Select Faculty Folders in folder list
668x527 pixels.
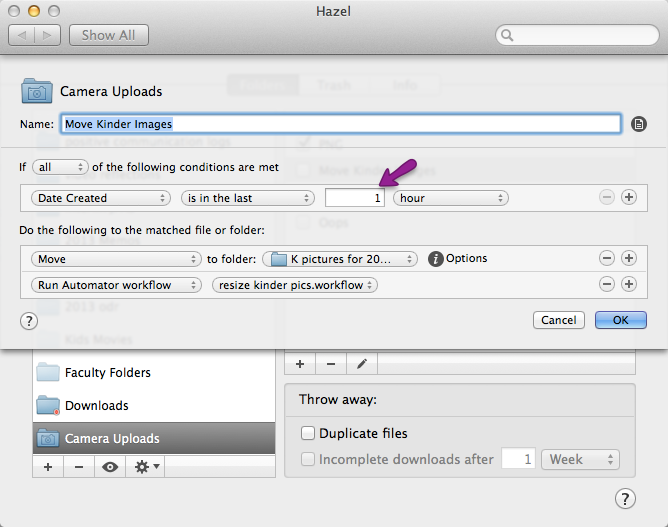tap(154, 372)
